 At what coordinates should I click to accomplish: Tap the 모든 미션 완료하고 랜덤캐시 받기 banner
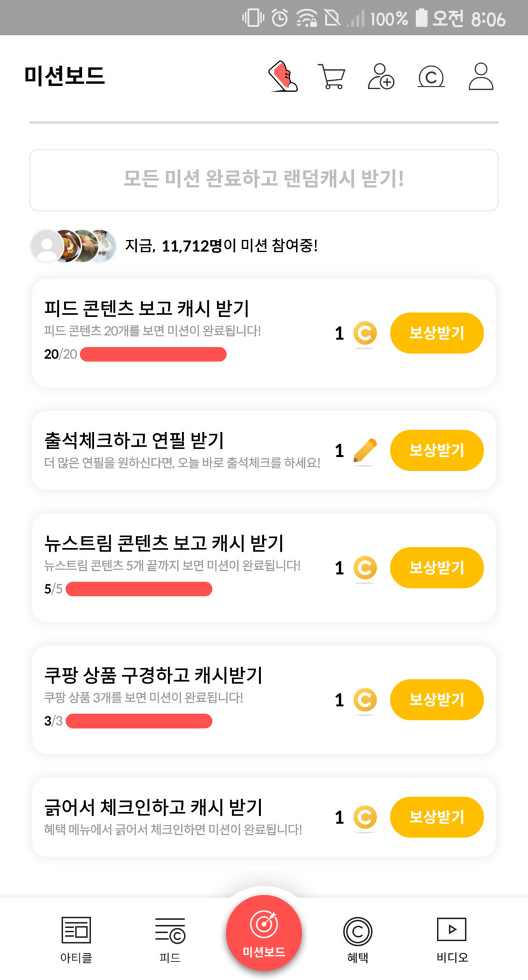pos(264,179)
